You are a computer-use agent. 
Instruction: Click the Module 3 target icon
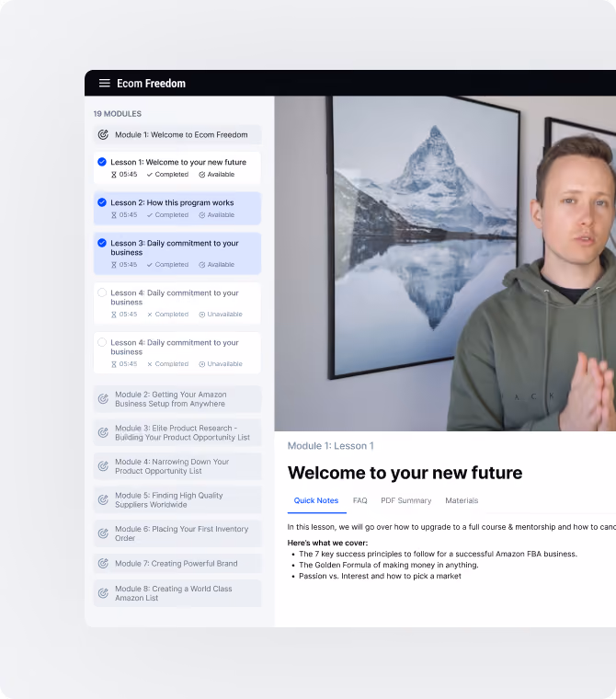tap(103, 432)
